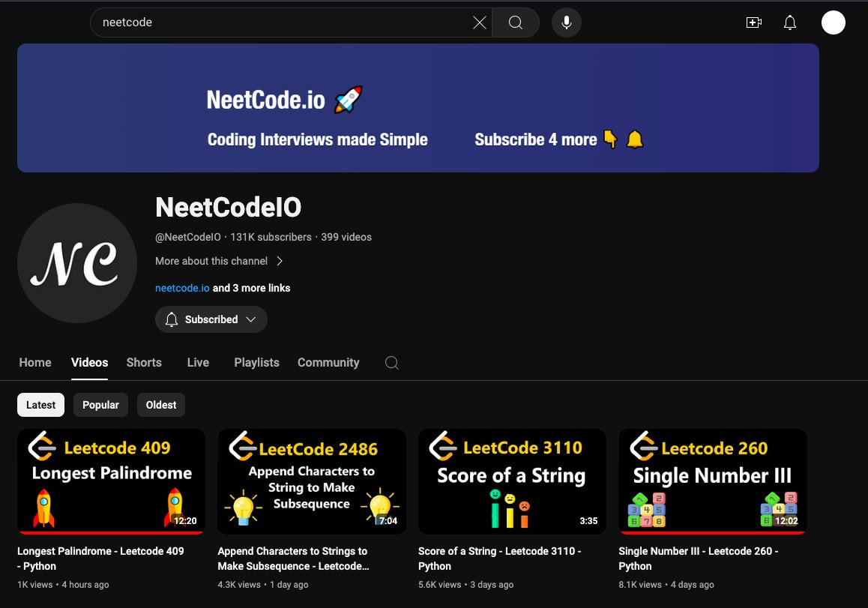Click the 3:35 duration badge
This screenshot has height=608, width=868.
[588, 521]
